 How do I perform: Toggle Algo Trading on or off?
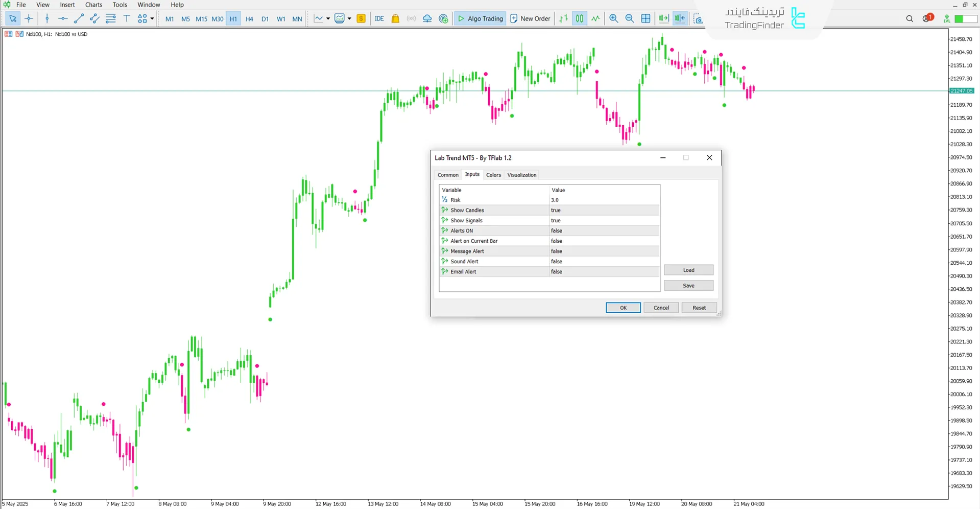click(x=480, y=19)
